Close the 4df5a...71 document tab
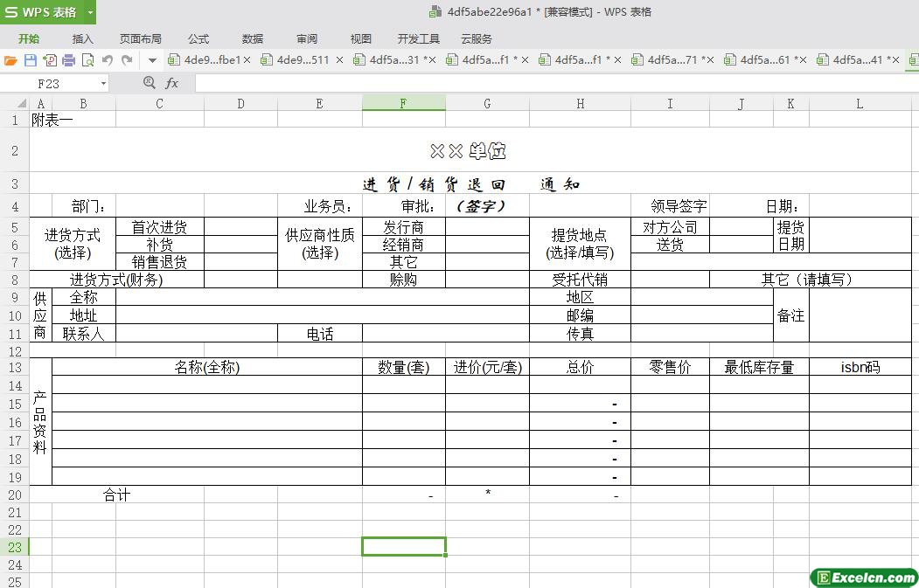The height and width of the screenshot is (588, 919). click(x=710, y=59)
